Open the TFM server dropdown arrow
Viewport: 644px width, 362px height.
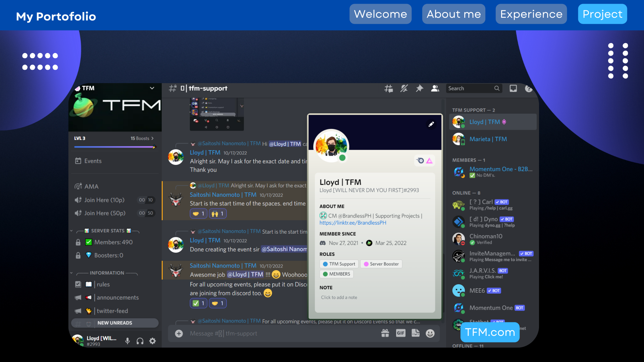[x=152, y=88]
